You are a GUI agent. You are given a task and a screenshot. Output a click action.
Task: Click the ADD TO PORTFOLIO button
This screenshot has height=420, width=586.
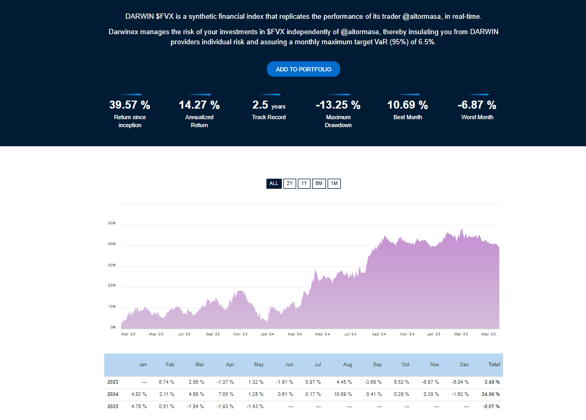(x=303, y=69)
